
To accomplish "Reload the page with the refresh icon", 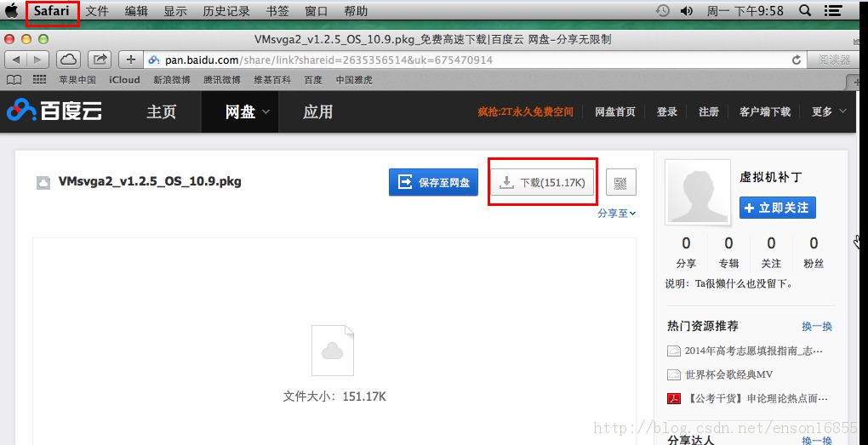I will click(797, 60).
